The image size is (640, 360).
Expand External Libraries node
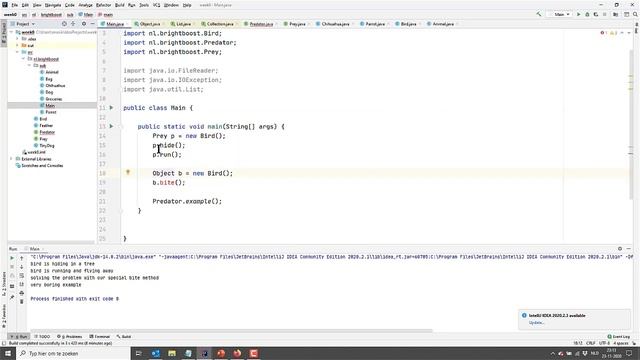click(x=12, y=159)
